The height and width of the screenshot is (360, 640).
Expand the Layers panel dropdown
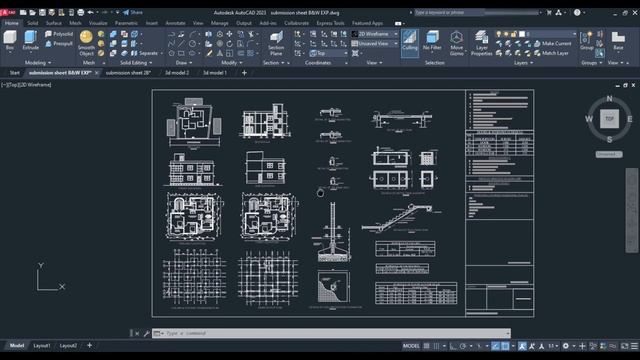click(x=523, y=63)
